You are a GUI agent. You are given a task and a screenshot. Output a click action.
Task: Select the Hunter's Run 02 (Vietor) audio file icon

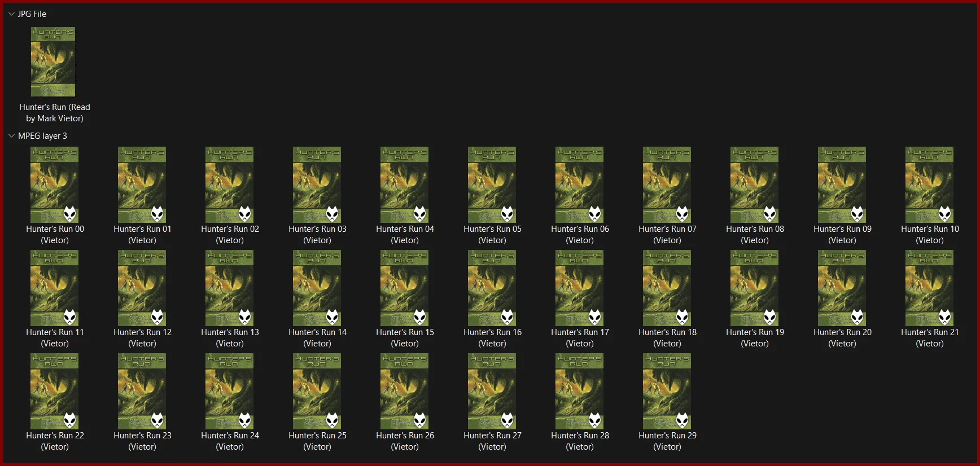pos(230,185)
